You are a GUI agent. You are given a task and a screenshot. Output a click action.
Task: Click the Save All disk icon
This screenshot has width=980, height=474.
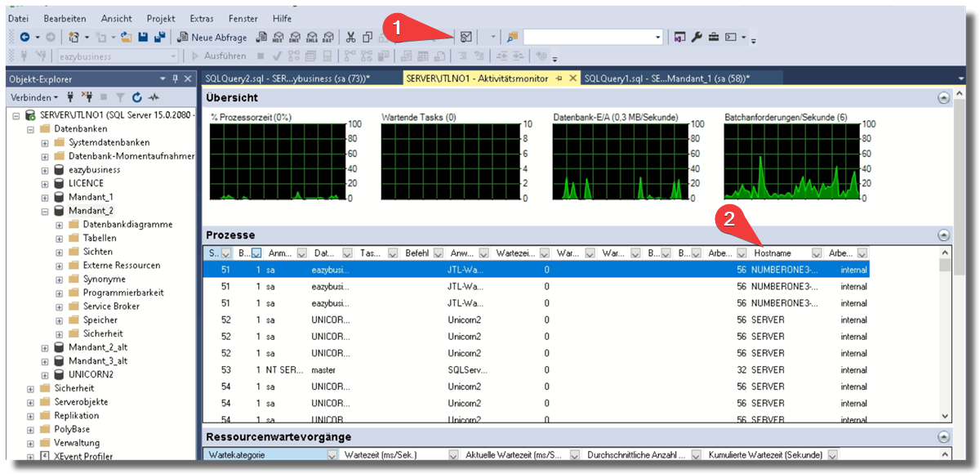click(159, 37)
